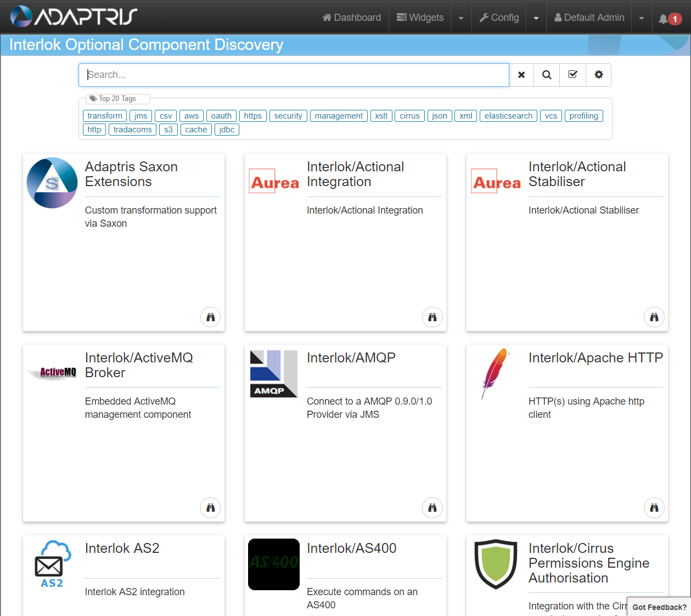Select the xslt tag
This screenshot has height=616, width=691.
tap(381, 116)
